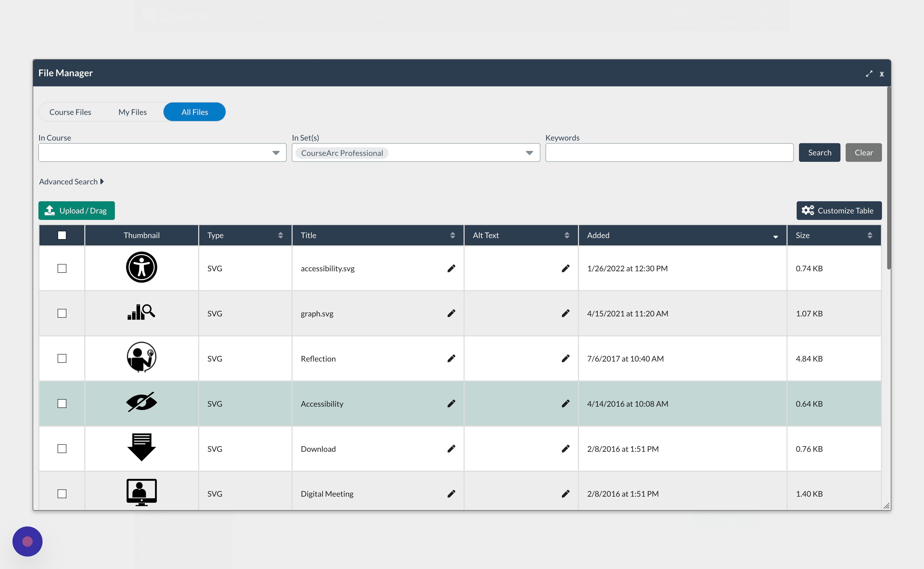Switch to the My Files tab
This screenshot has height=569, width=924.
132,112
